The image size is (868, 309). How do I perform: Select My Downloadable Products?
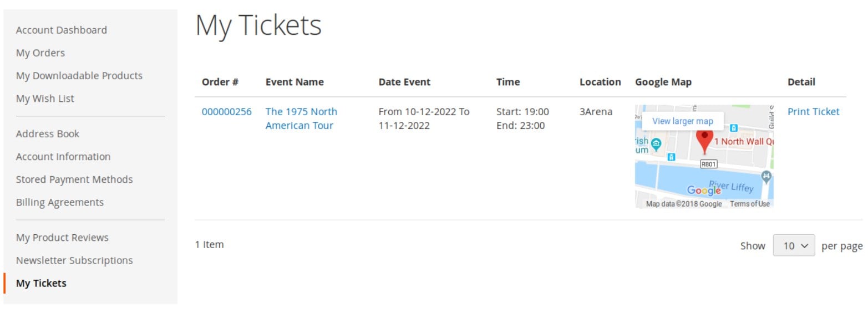pyautogui.click(x=79, y=75)
